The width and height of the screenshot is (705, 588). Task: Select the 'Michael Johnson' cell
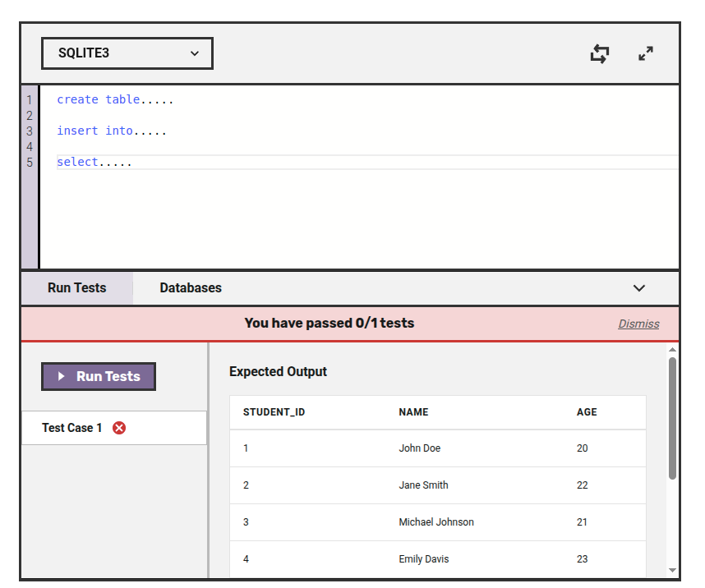[x=436, y=522]
